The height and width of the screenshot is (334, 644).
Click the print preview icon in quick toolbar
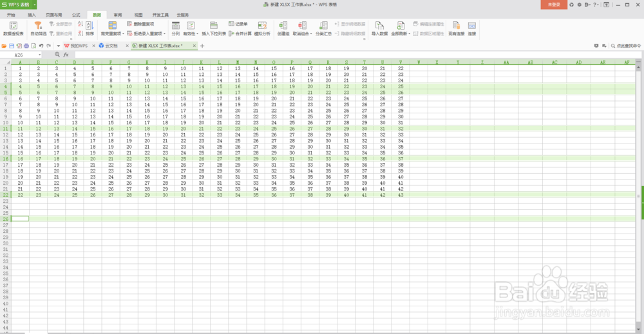click(x=33, y=46)
